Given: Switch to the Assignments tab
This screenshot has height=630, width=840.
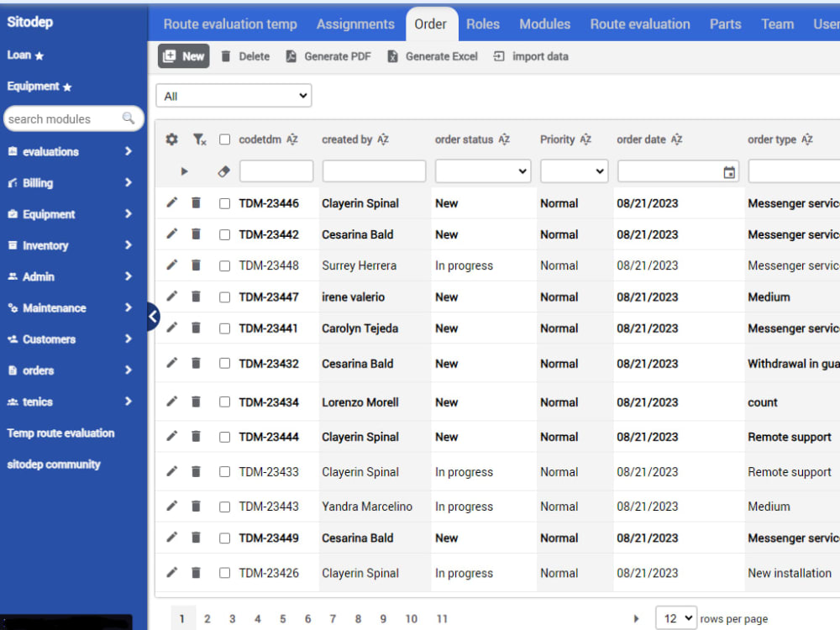Looking at the screenshot, I should pyautogui.click(x=355, y=24).
